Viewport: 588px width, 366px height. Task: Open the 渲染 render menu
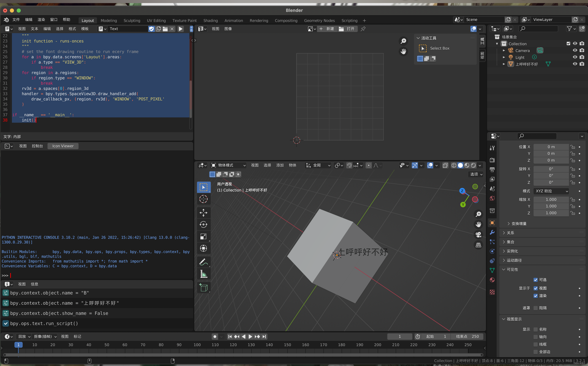[41, 20]
